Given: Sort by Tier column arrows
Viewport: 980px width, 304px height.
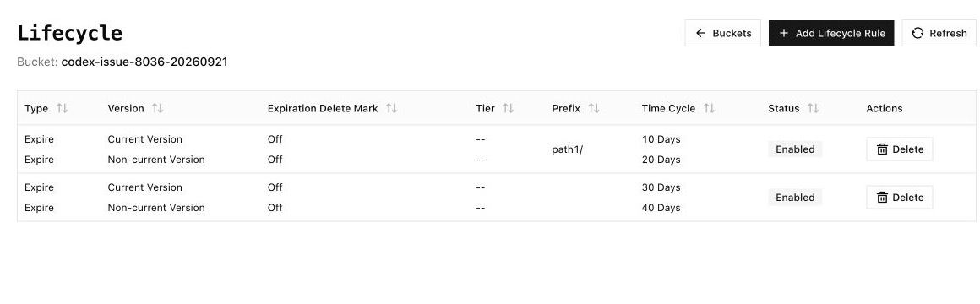Looking at the screenshot, I should pyautogui.click(x=508, y=108).
